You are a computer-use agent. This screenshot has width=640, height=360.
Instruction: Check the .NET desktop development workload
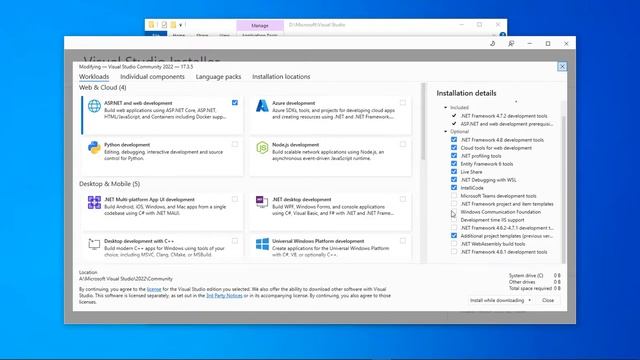pos(403,199)
